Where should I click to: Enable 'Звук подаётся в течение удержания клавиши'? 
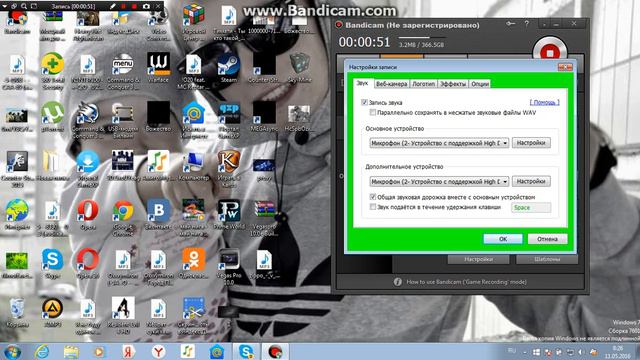pyautogui.click(x=373, y=207)
